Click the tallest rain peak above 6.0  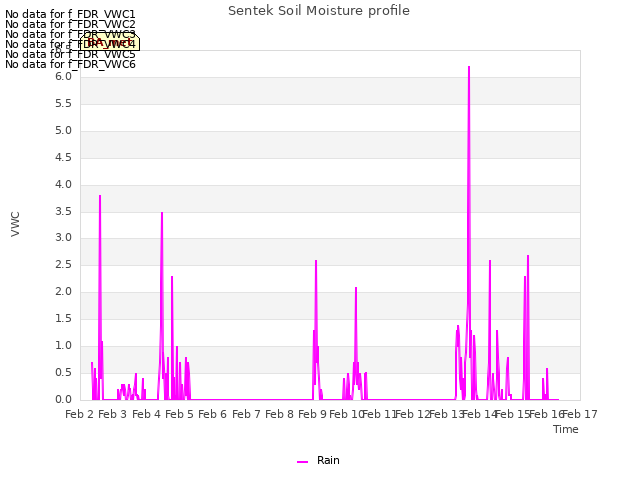coord(469,67)
